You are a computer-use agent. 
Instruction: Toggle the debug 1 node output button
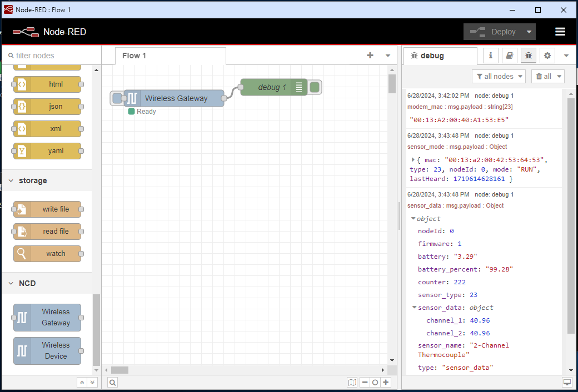point(315,87)
